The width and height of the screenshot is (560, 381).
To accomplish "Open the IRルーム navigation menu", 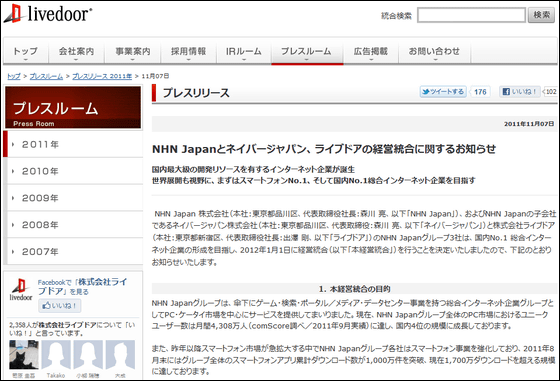I will tap(244, 52).
